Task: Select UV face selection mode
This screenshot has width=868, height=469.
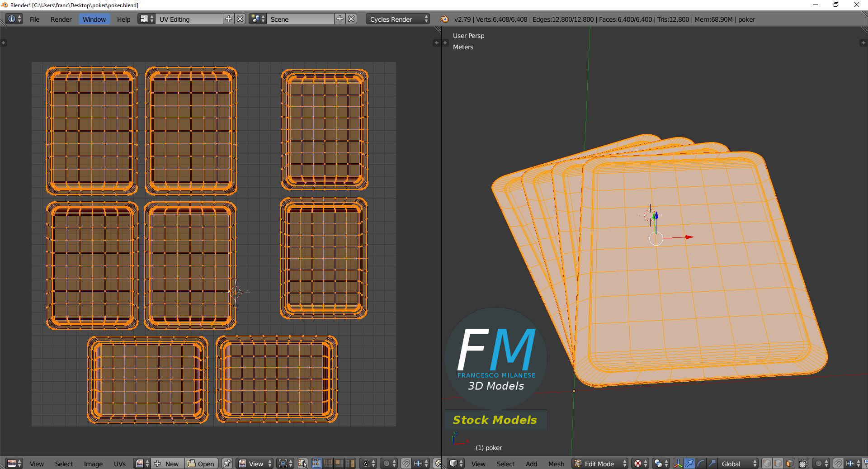Action: tap(339, 464)
